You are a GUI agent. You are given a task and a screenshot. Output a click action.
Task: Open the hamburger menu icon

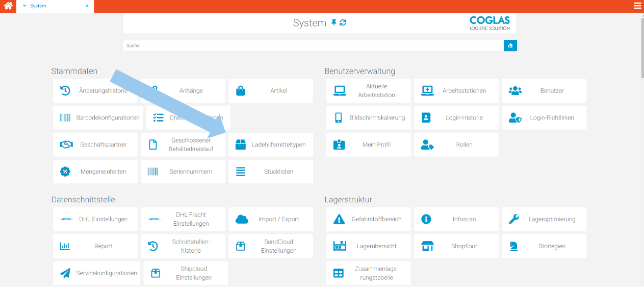(x=637, y=6)
